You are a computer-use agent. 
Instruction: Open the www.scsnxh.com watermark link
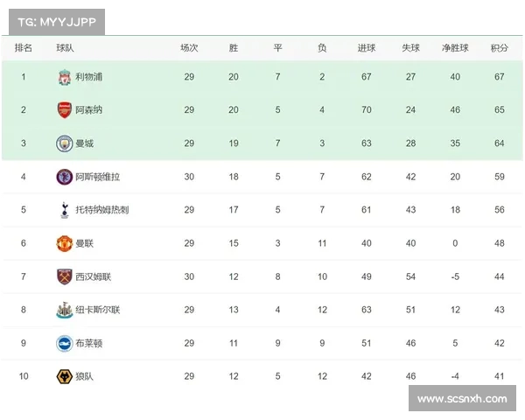point(462,399)
